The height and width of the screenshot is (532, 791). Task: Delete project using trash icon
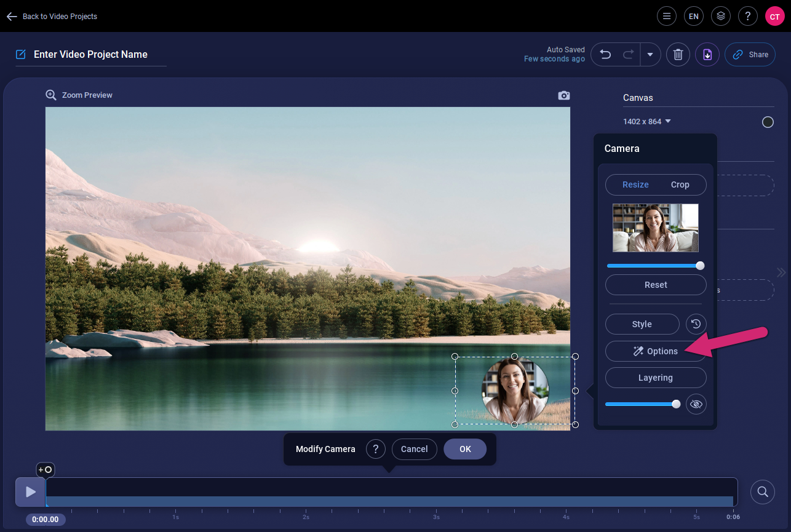point(678,55)
